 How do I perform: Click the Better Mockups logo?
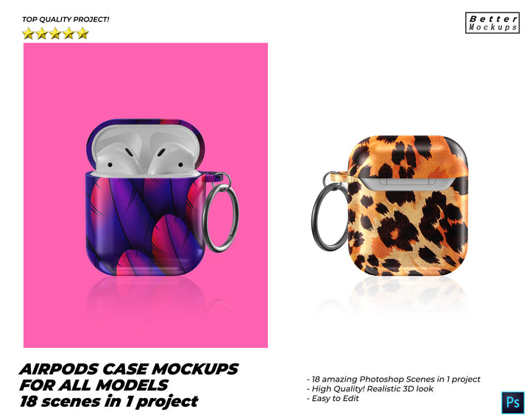492,23
